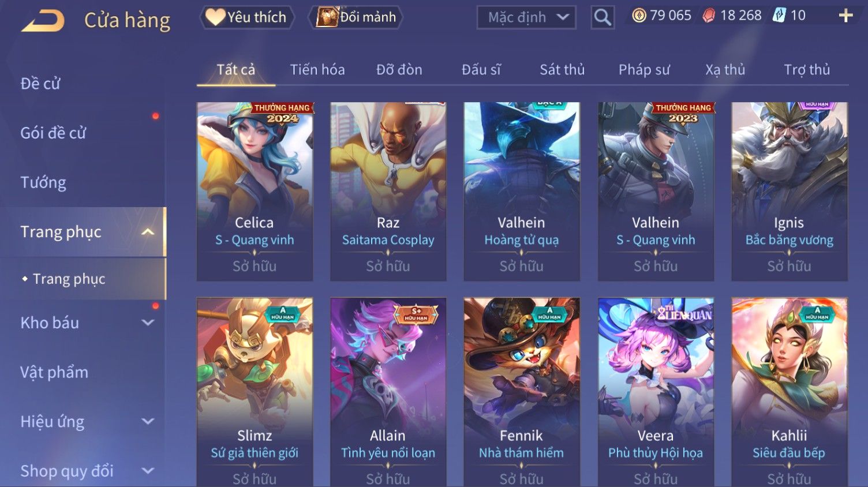
Task: Go to Tướng in the sidebar
Action: 43,182
